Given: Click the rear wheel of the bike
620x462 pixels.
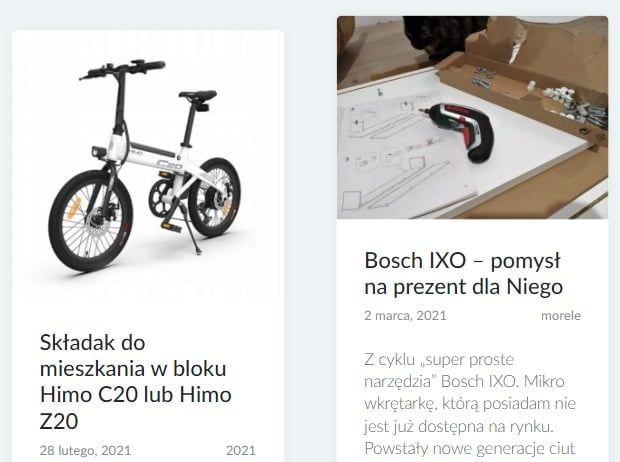Looking at the screenshot, I should coord(214,197).
